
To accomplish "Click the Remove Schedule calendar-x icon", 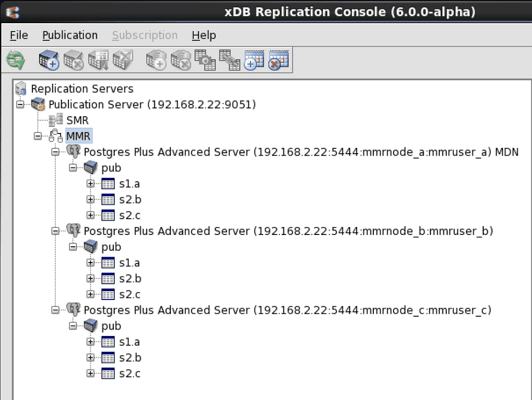I will 278,61.
